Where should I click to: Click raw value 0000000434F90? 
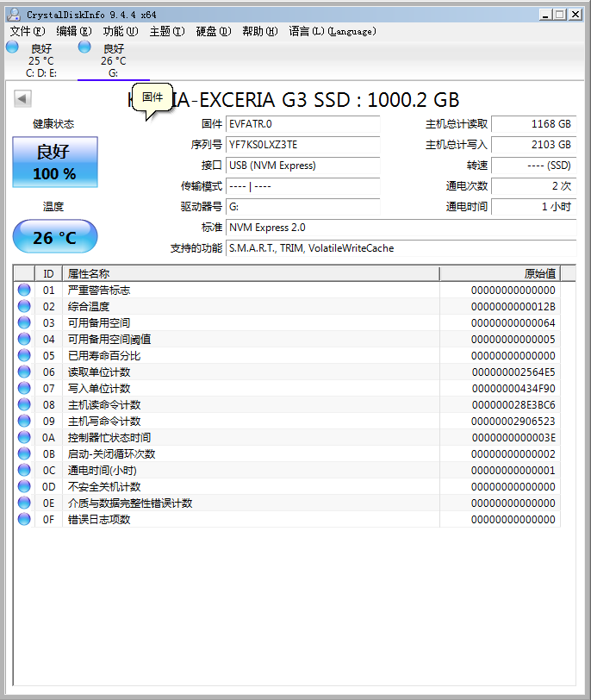coord(513,389)
